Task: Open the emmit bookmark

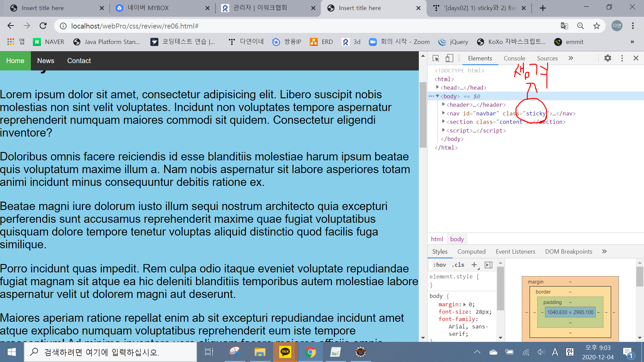Action: 569,42
